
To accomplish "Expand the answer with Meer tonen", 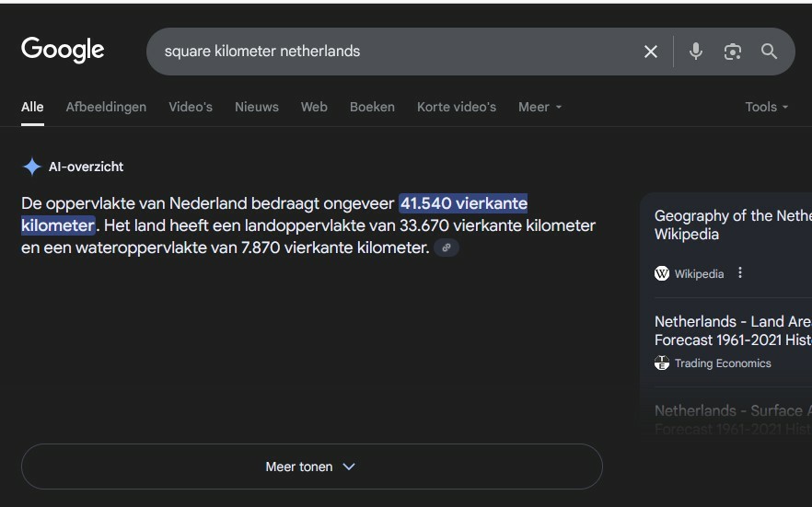I will point(312,467).
